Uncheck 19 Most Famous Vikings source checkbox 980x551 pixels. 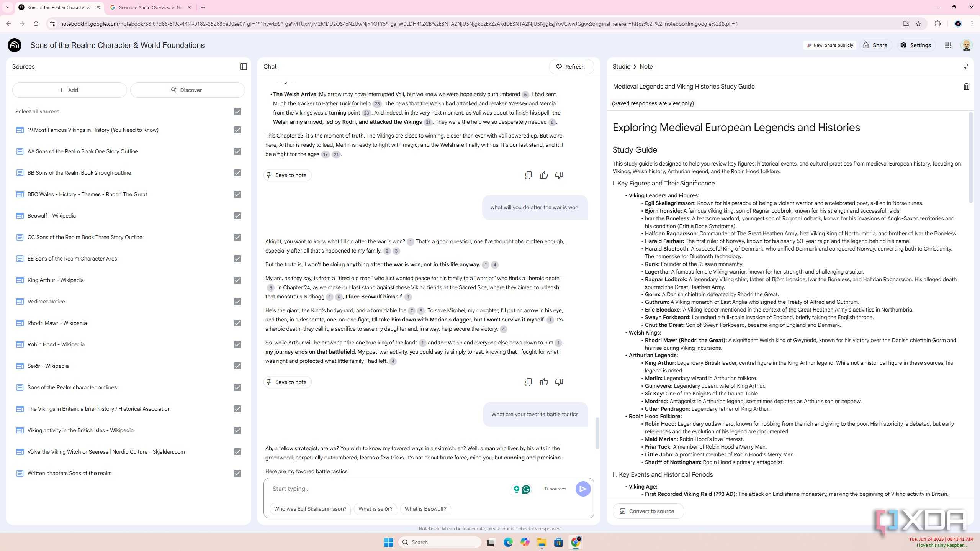(x=237, y=130)
